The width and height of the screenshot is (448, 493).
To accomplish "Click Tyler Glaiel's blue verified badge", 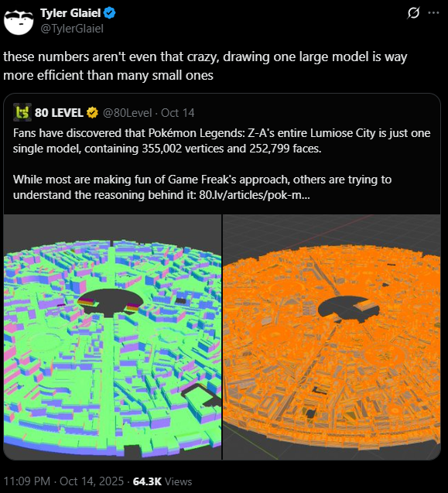I will (109, 13).
